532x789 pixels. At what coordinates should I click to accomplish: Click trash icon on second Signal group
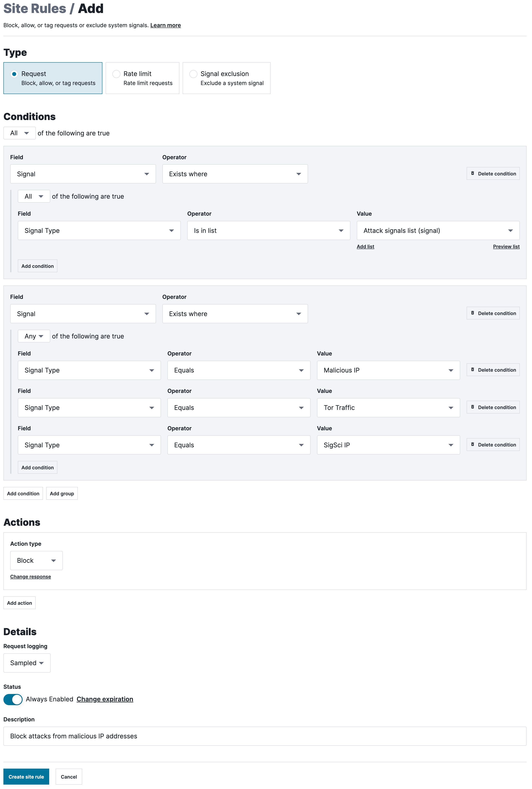(x=472, y=313)
